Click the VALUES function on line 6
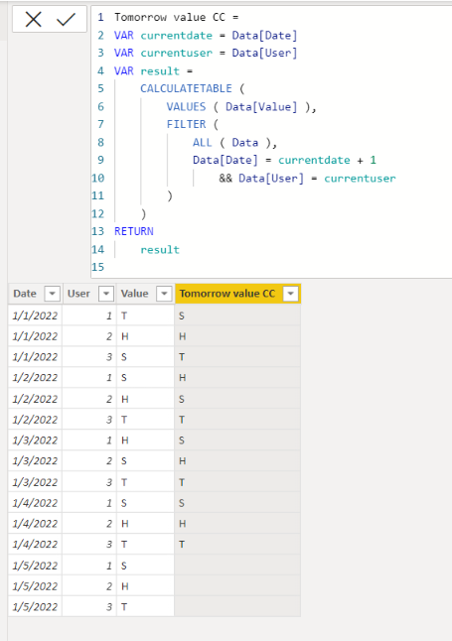 click(x=186, y=107)
